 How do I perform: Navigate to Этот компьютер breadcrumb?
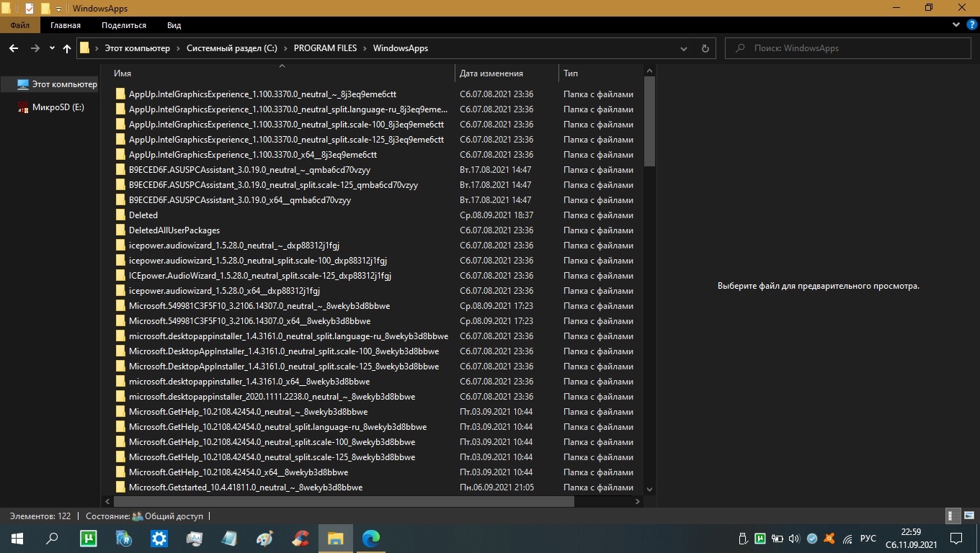(138, 48)
